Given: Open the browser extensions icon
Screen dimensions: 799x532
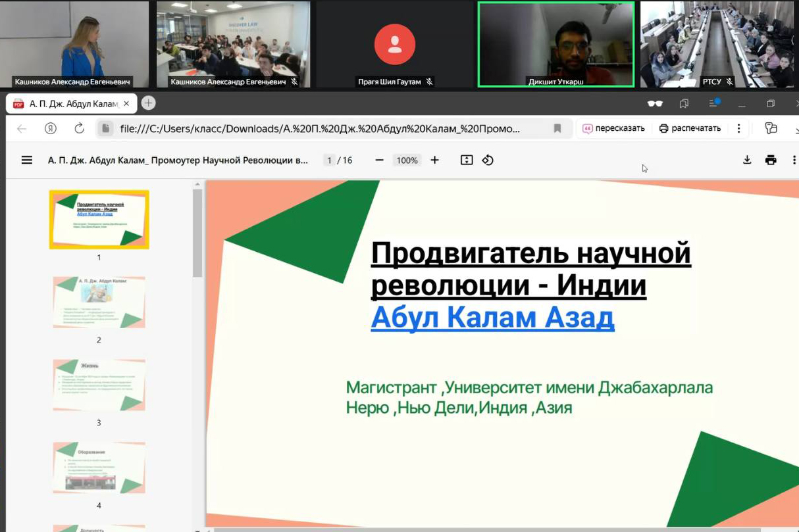Looking at the screenshot, I should (771, 128).
